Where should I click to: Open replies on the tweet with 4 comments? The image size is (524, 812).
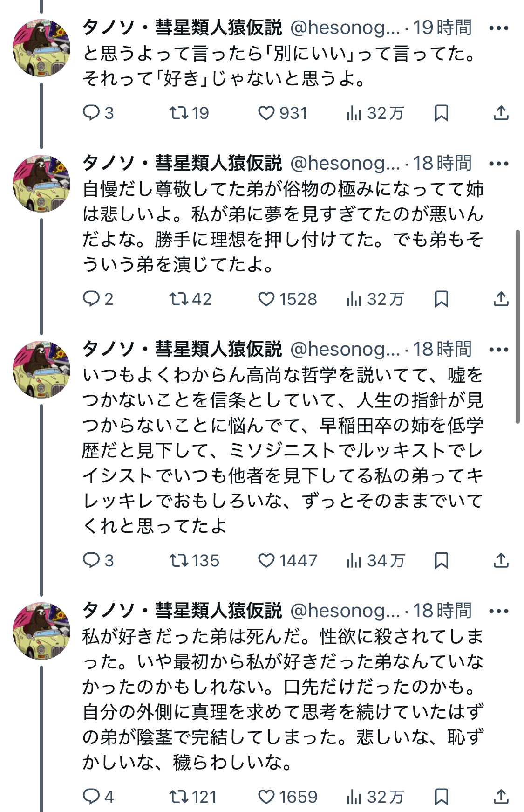pyautogui.click(x=91, y=797)
